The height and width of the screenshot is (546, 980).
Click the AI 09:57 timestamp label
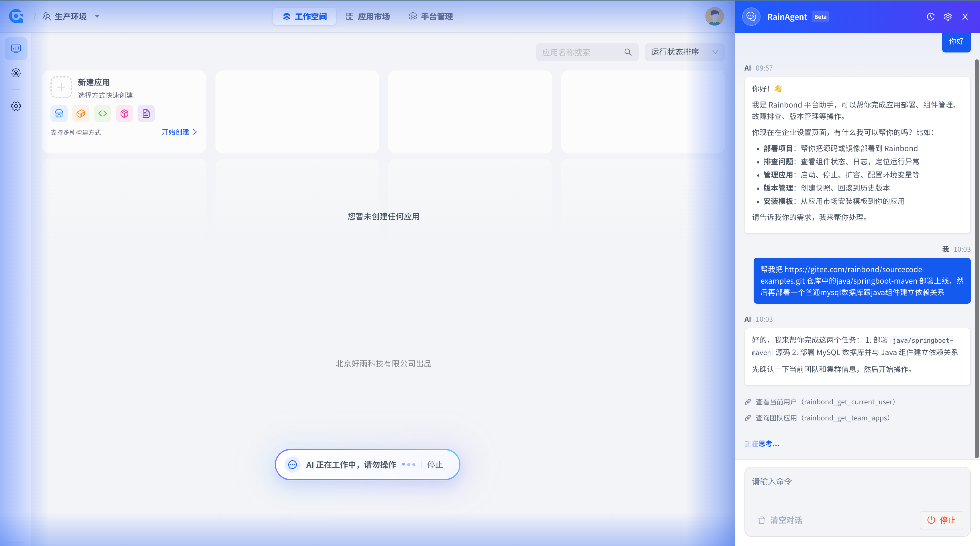tap(758, 68)
